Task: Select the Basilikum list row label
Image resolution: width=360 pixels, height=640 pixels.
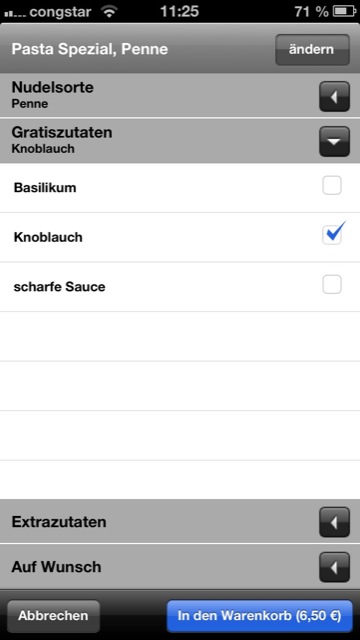Action: click(45, 188)
